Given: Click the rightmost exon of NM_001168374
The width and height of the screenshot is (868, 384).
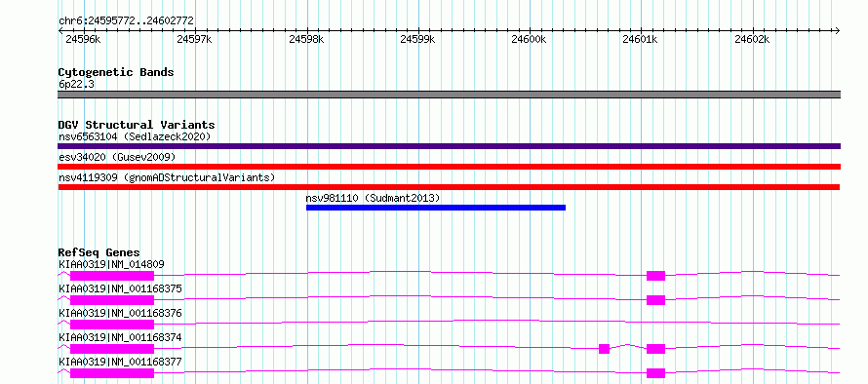Looking at the screenshot, I should tap(656, 349).
